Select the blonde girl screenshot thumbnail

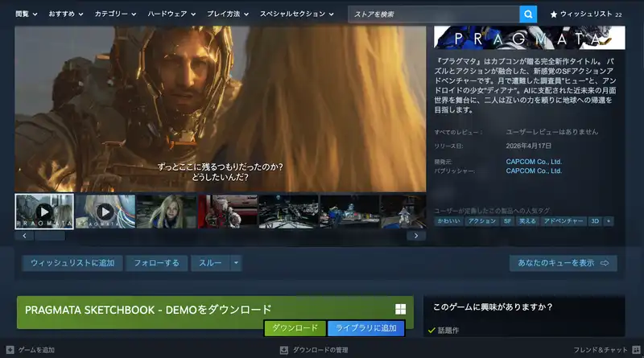[x=167, y=212]
